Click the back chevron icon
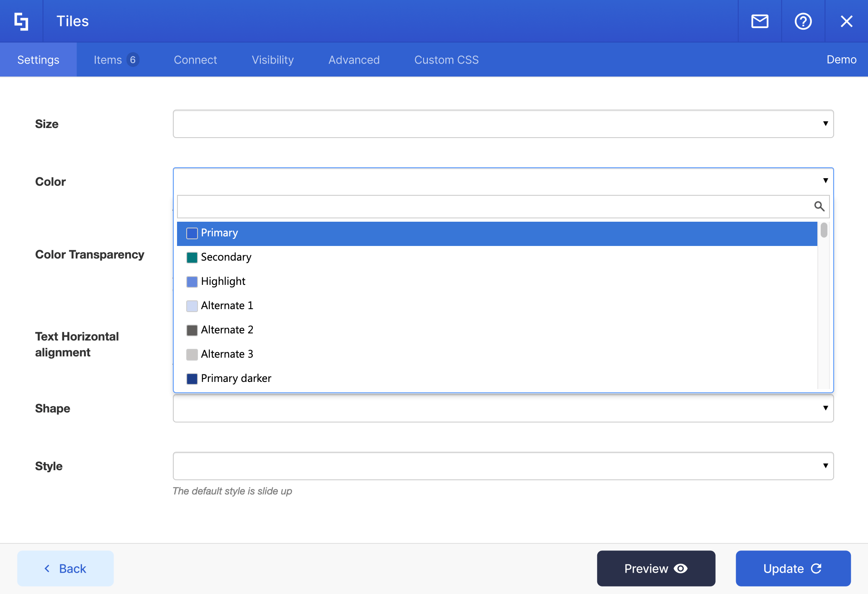The width and height of the screenshot is (868, 594). click(x=47, y=568)
